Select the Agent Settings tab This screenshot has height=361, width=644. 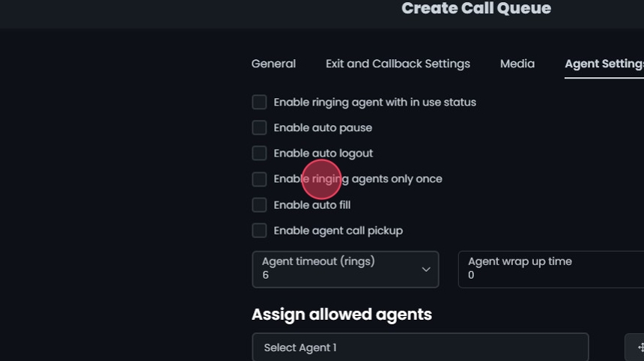coord(604,64)
